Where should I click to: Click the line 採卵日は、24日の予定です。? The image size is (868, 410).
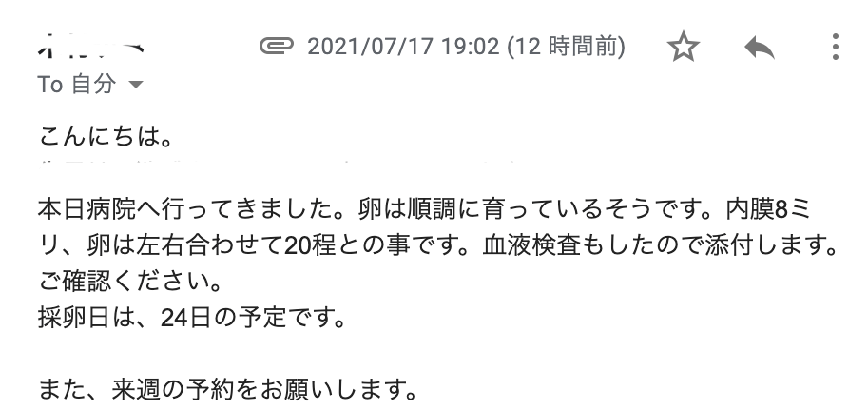tap(192, 318)
